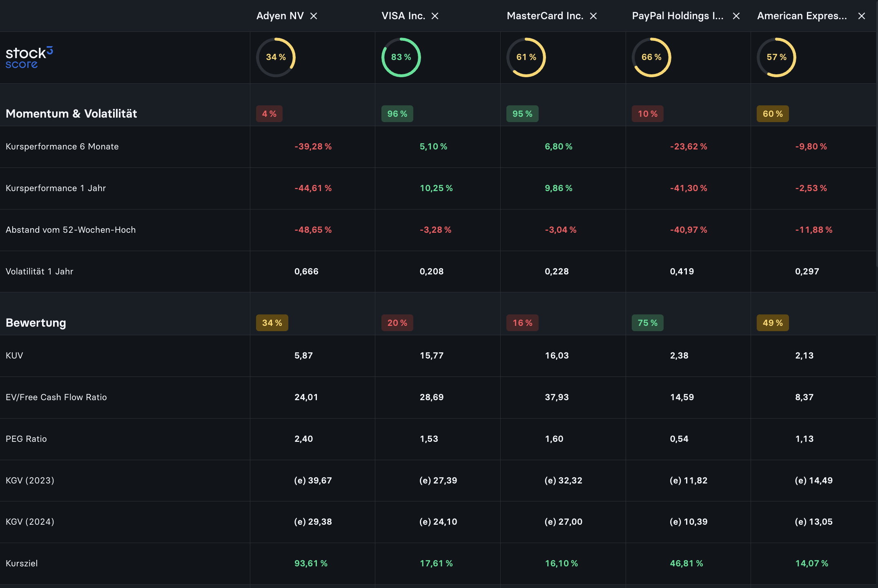Screen dimensions: 878x588
Task: Select the Kursperformance 6 Monate row label
Action: (x=62, y=147)
